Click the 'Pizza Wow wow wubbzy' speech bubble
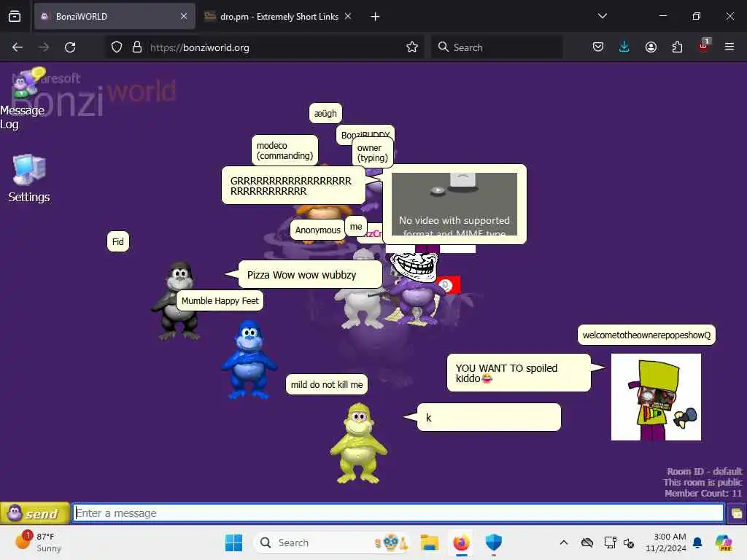The image size is (747, 560). coord(310,274)
